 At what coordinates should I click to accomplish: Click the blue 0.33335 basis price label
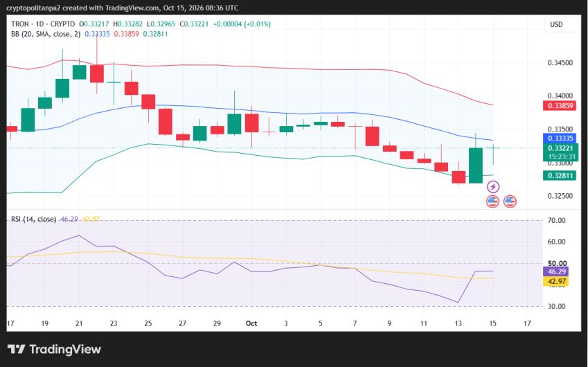click(560, 138)
